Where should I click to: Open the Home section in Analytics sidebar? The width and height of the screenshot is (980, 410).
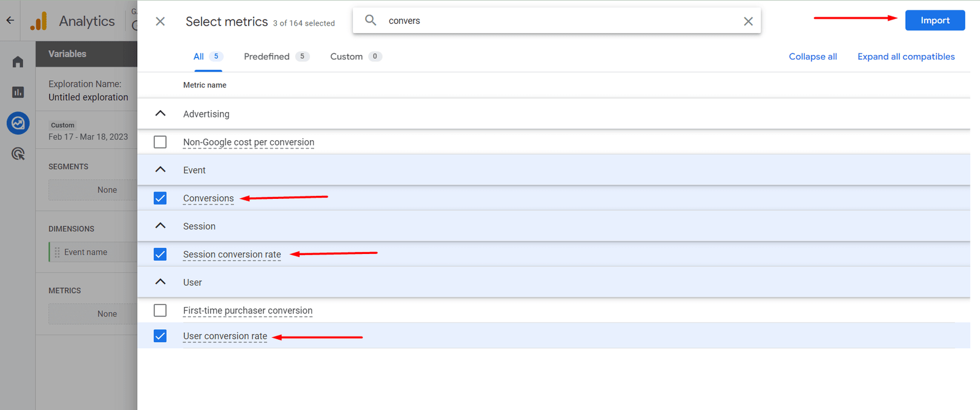18,61
